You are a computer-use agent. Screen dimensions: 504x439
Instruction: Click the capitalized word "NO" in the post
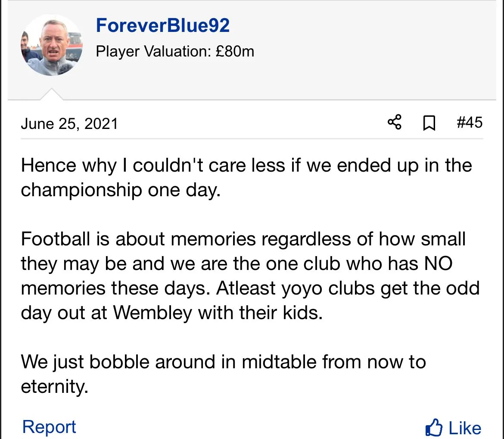point(438,263)
